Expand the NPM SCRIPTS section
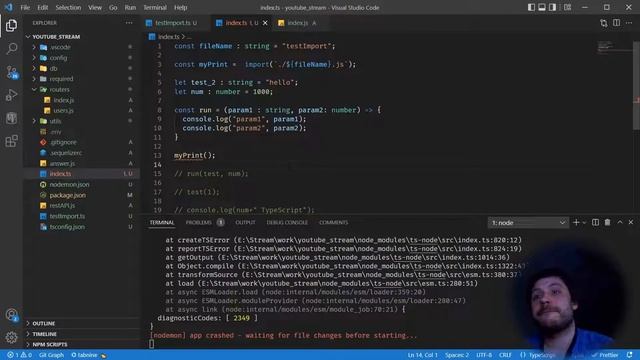This screenshot has width=640, height=360. pyautogui.click(x=49, y=344)
